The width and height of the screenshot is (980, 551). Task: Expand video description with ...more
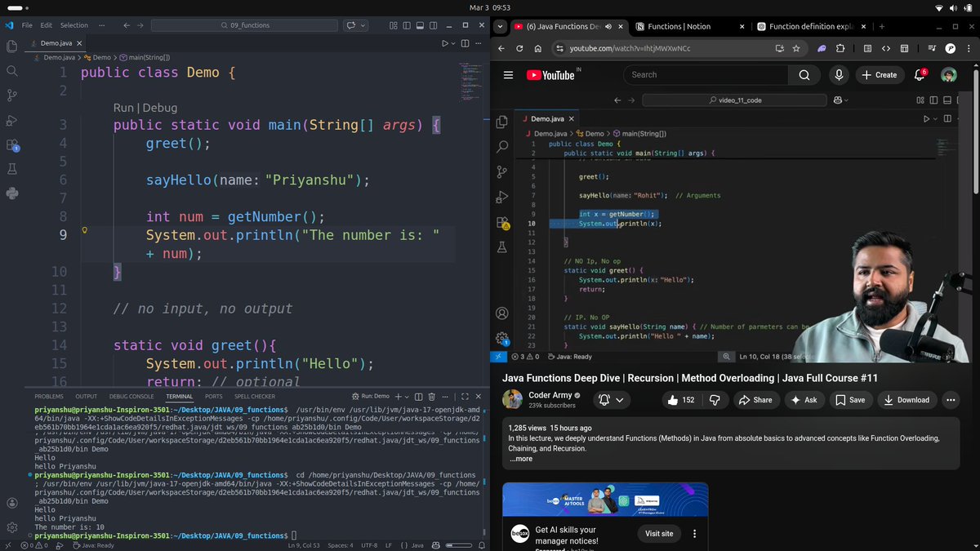pos(521,459)
